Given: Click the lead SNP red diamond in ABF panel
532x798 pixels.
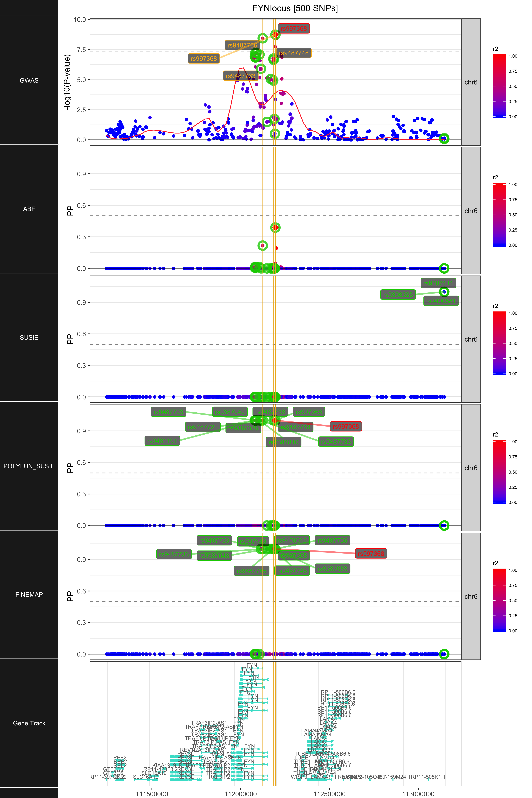Looking at the screenshot, I should pyautogui.click(x=275, y=228).
